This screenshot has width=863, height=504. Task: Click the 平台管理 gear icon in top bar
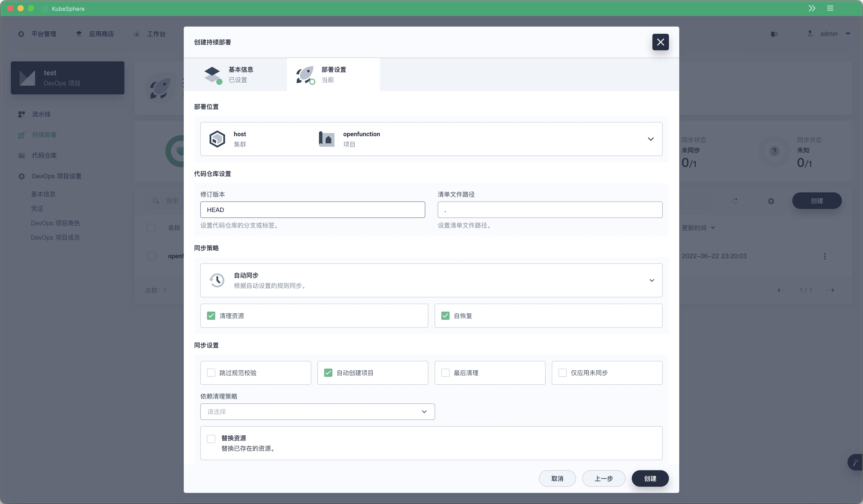21,34
